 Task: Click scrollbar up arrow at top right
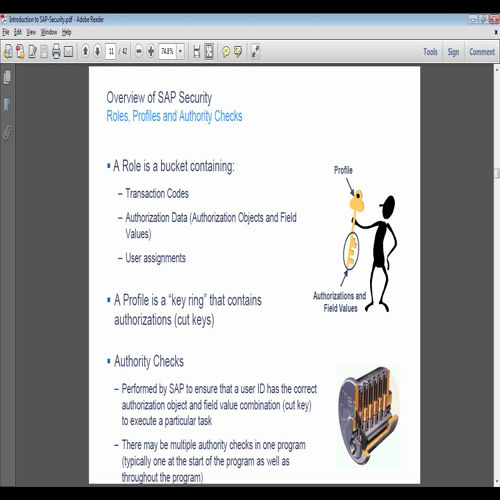coord(497,69)
